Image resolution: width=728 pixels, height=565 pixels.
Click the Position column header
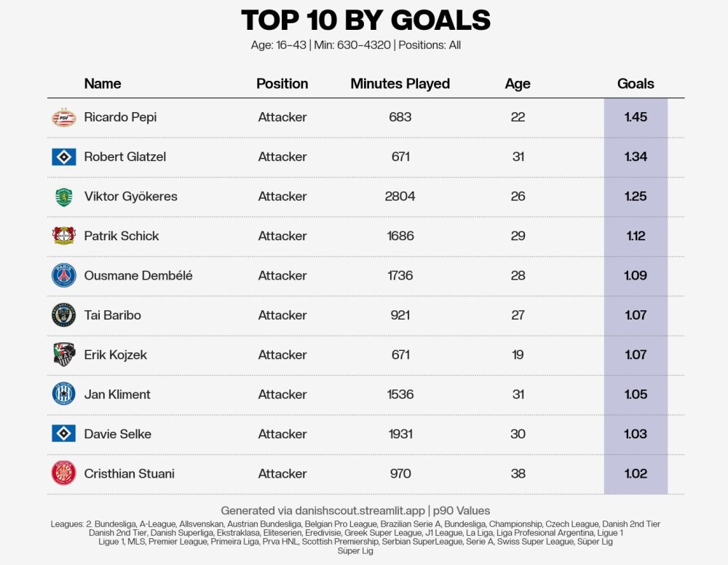pos(282,84)
